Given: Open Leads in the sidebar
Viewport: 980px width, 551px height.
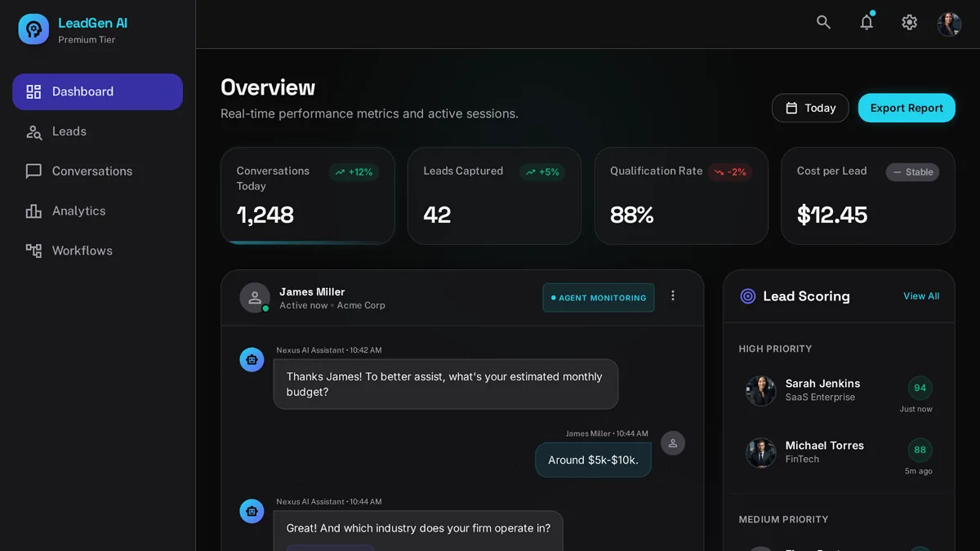Looking at the screenshot, I should coord(97,131).
